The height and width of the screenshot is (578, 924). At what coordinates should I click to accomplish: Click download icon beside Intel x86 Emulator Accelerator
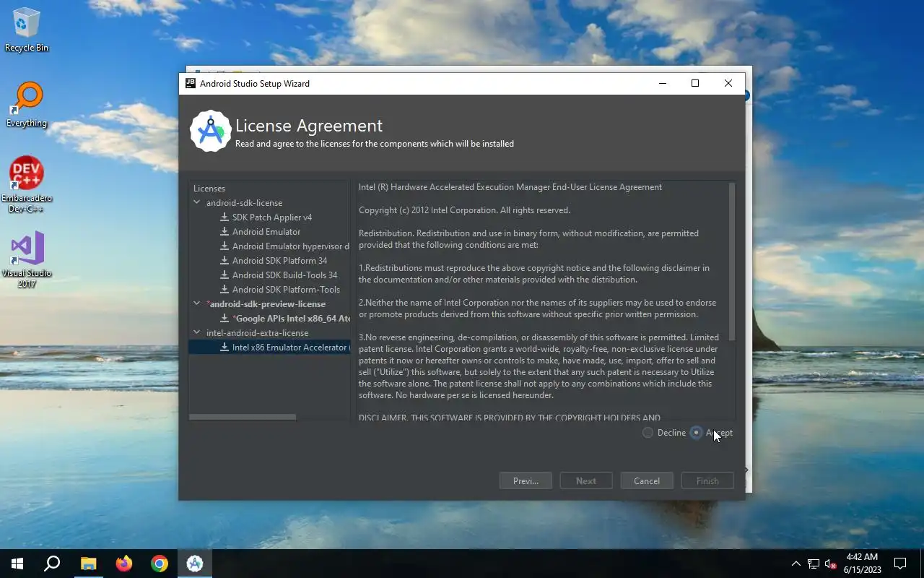coord(225,348)
